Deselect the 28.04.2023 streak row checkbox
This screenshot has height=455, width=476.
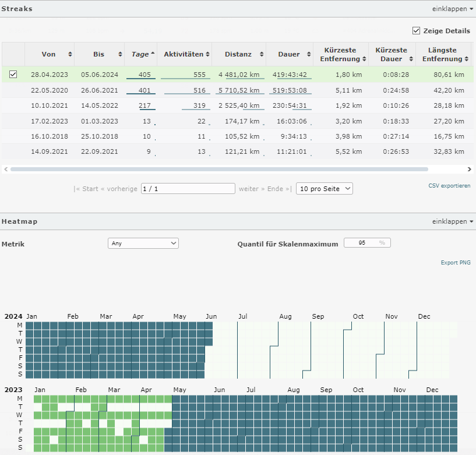[x=13, y=74]
